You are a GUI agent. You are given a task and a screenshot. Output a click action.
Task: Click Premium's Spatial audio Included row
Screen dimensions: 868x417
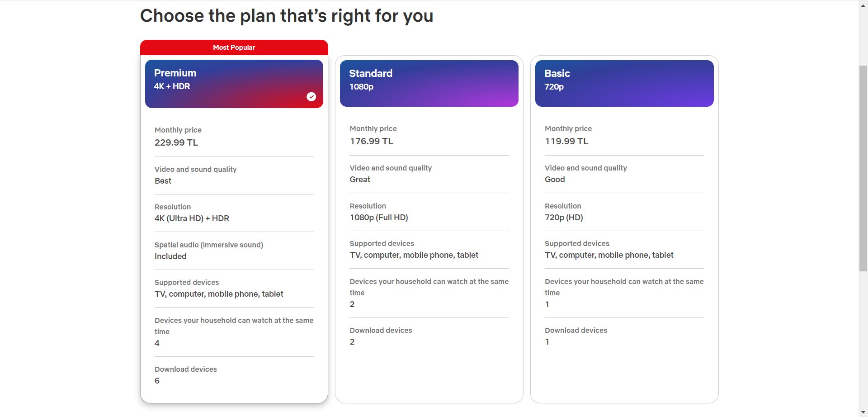(234, 251)
